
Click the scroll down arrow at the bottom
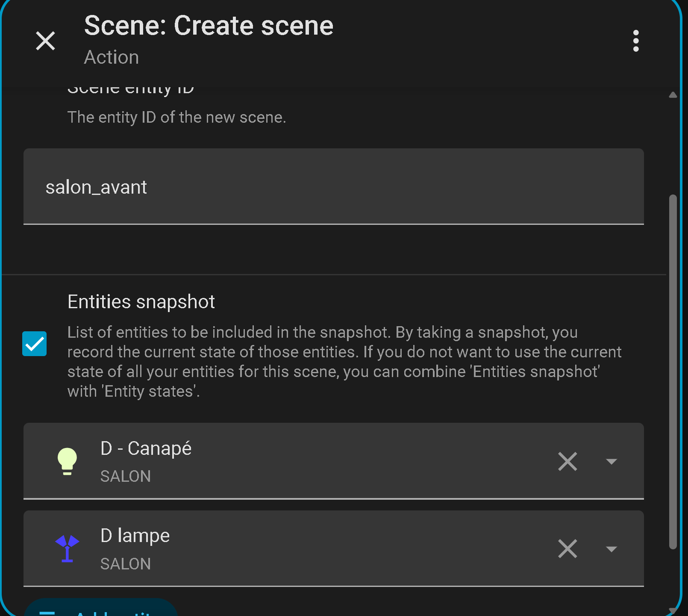coord(673,610)
